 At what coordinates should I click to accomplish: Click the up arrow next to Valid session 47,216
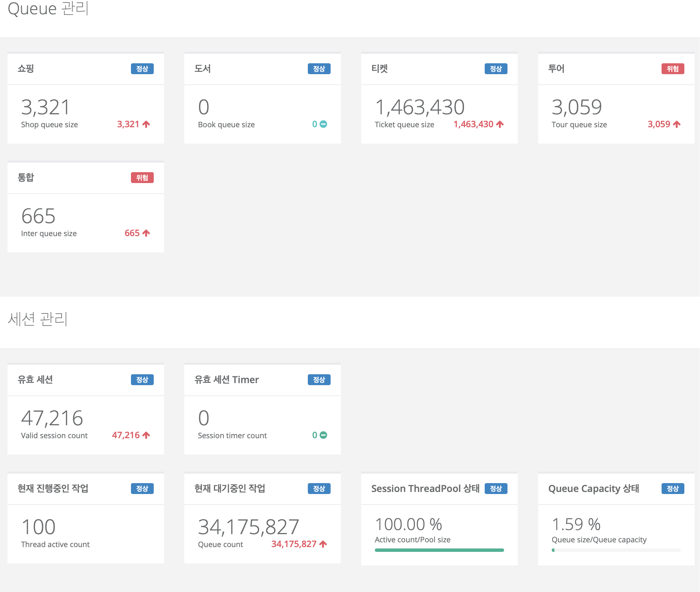click(x=146, y=435)
